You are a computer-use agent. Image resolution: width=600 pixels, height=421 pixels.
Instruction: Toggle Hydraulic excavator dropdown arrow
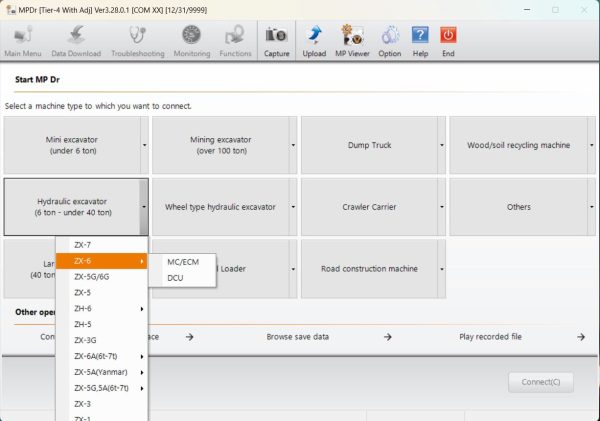pyautogui.click(x=144, y=207)
